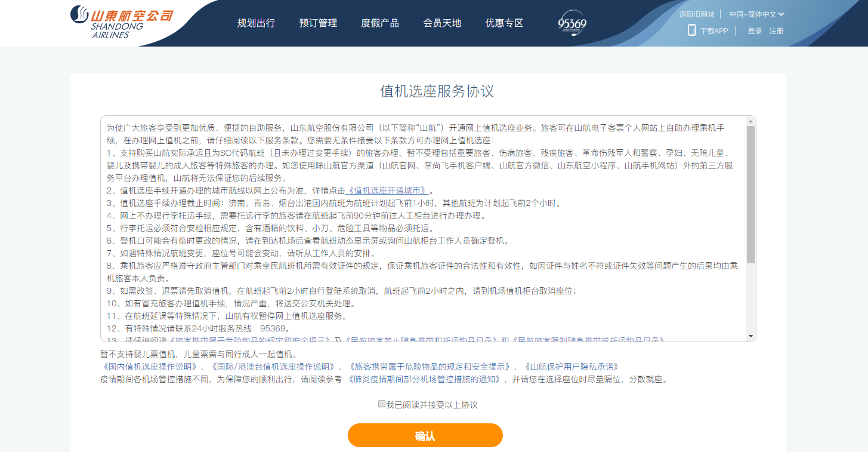
Task: Click the Shandong Airlines logo
Action: coord(122,23)
